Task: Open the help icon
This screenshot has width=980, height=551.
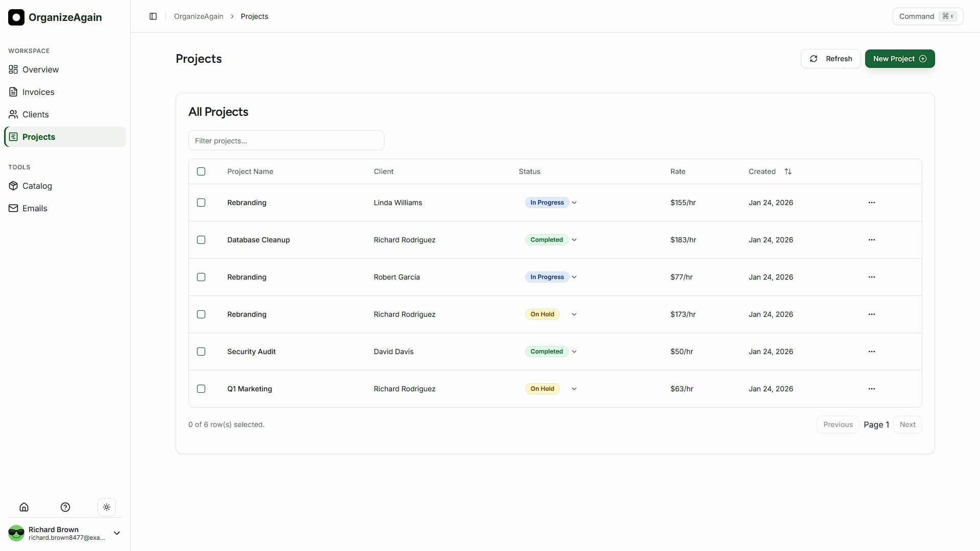Action: point(65,507)
